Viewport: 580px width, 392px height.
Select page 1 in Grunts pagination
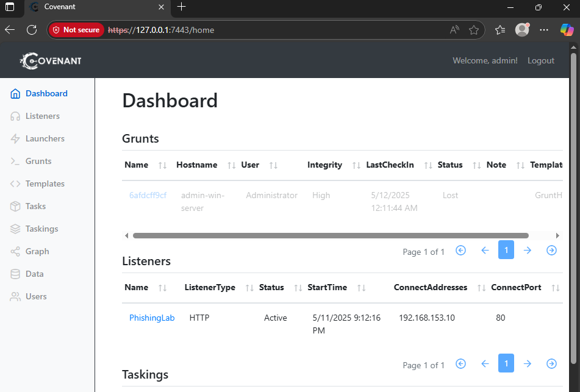pos(506,249)
